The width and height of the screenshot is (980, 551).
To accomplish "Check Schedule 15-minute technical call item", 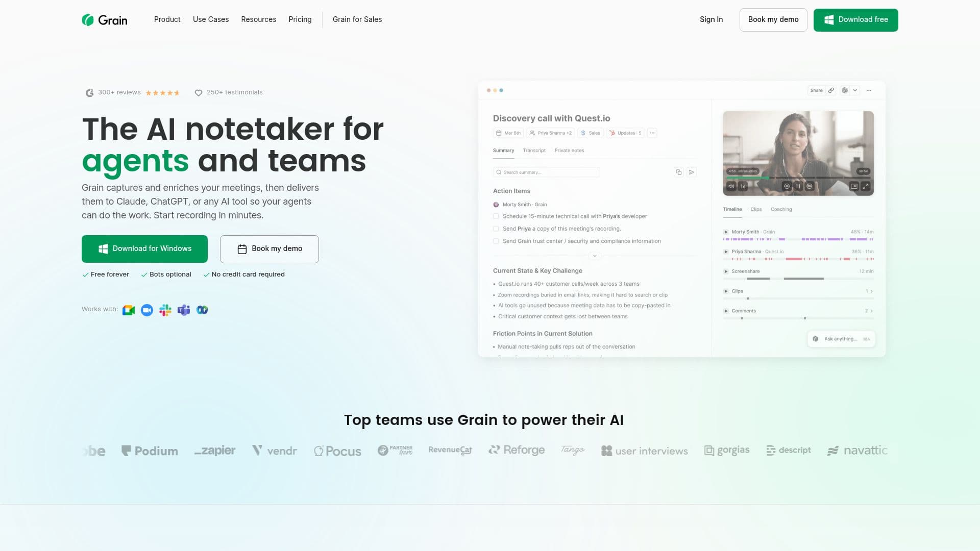I will tap(496, 216).
